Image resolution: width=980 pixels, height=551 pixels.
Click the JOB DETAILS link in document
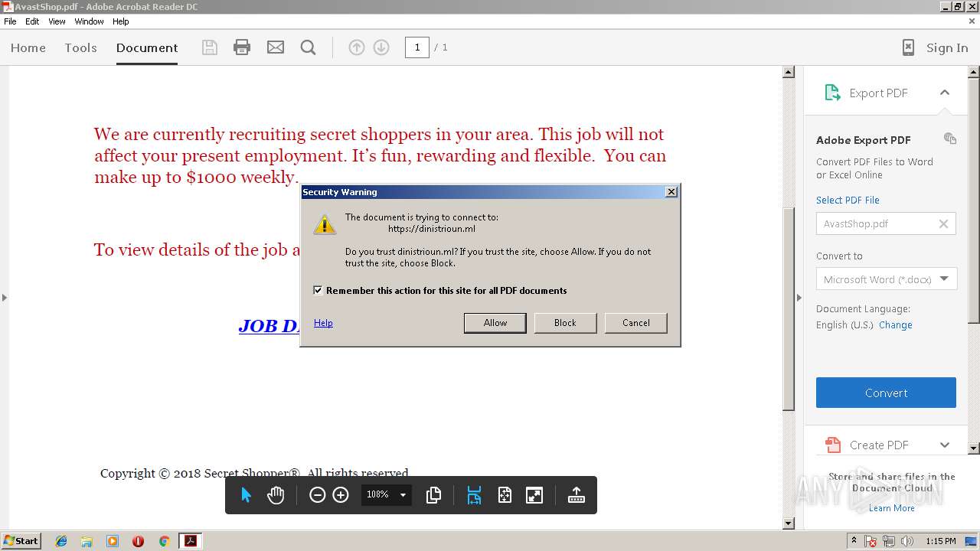point(269,326)
